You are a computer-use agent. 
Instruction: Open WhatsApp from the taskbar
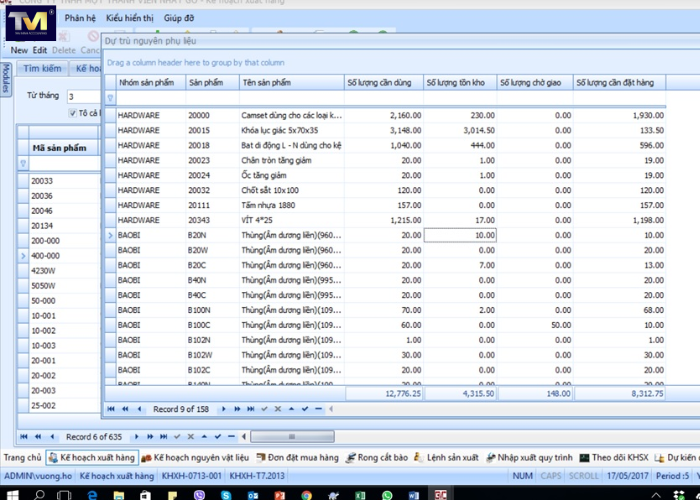[x=387, y=494]
